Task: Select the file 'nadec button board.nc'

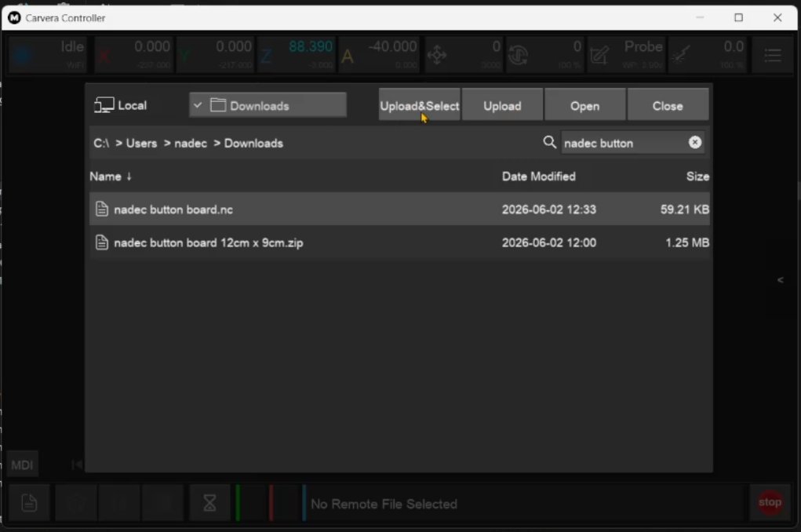Action: point(399,209)
